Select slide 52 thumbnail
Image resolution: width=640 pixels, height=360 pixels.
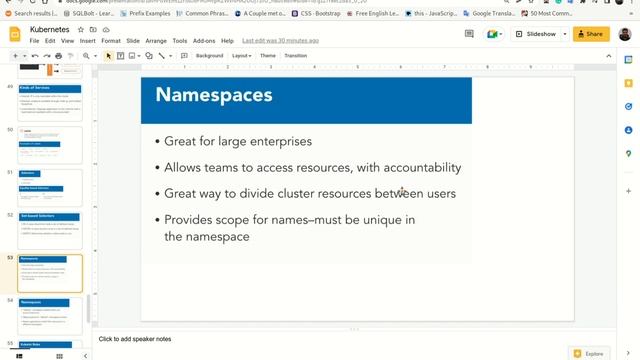[50, 231]
